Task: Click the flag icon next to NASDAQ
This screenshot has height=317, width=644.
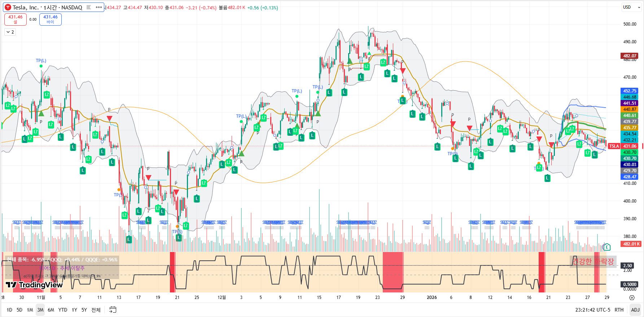Action: click(89, 7)
